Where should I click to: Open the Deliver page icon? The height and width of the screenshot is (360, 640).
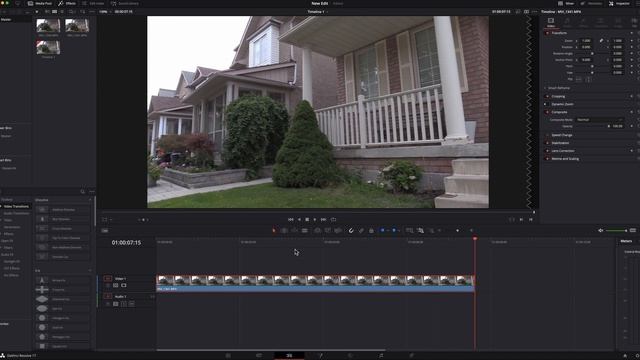tap(411, 356)
